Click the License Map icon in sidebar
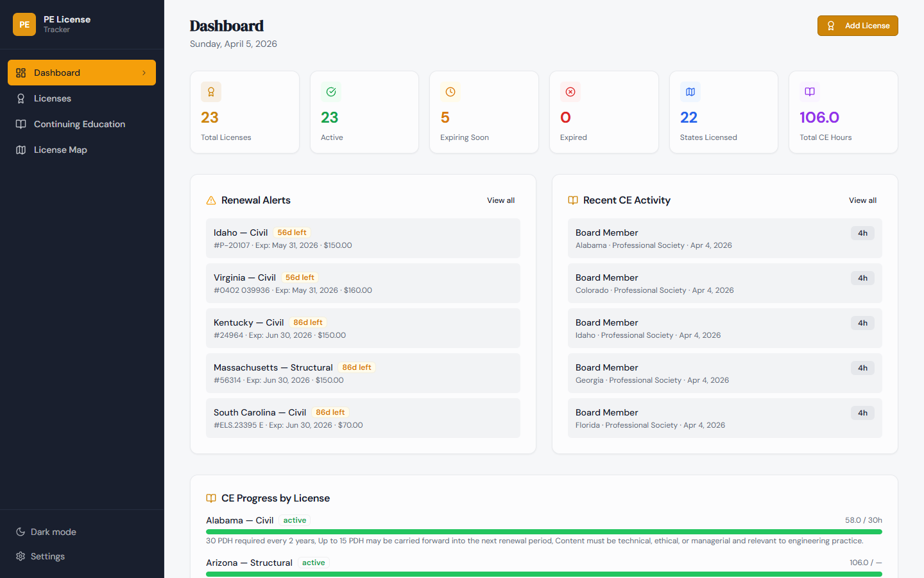924x578 pixels. (19, 150)
